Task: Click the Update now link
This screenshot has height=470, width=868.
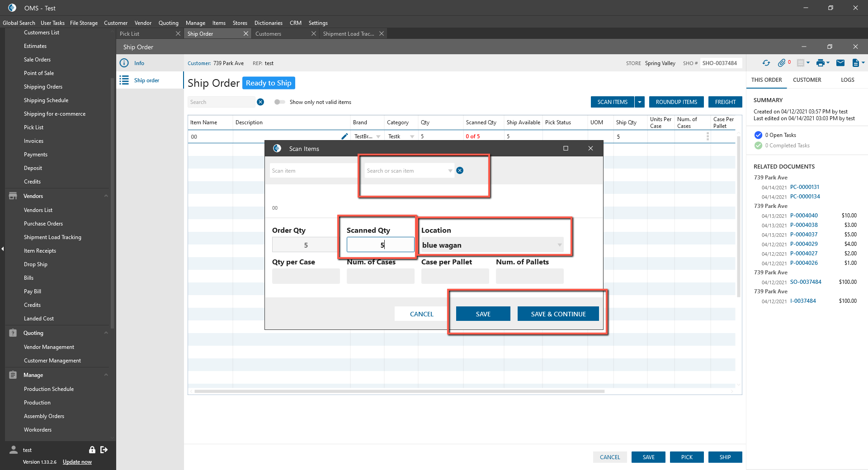Action: pos(77,462)
